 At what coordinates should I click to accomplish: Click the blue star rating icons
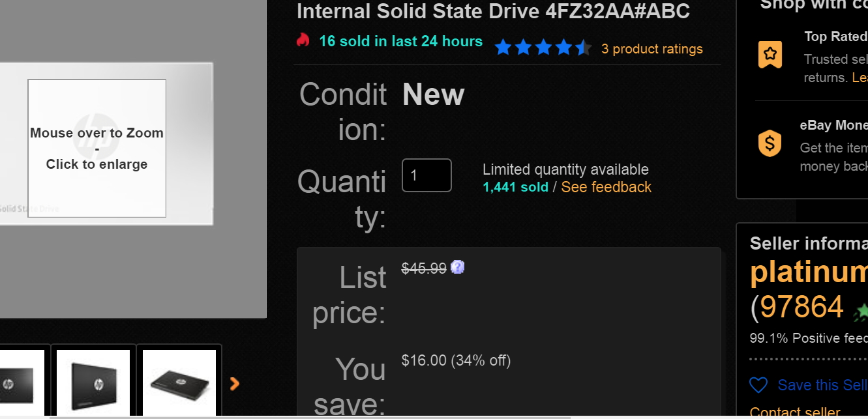tap(543, 48)
